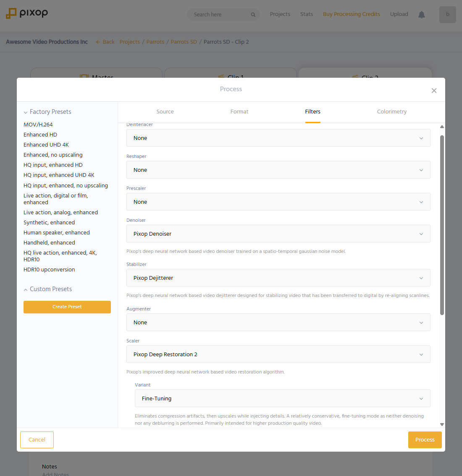Click the Cancel button

37,439
